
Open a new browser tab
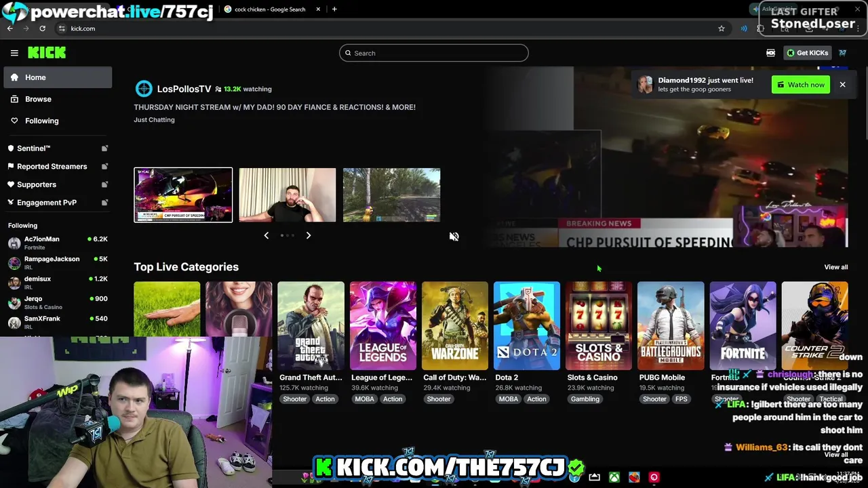point(334,9)
